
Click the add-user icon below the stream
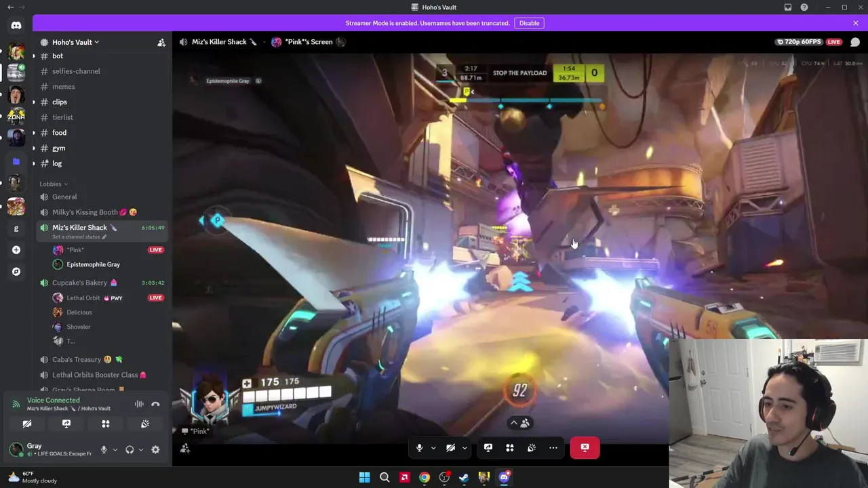pyautogui.click(x=185, y=448)
